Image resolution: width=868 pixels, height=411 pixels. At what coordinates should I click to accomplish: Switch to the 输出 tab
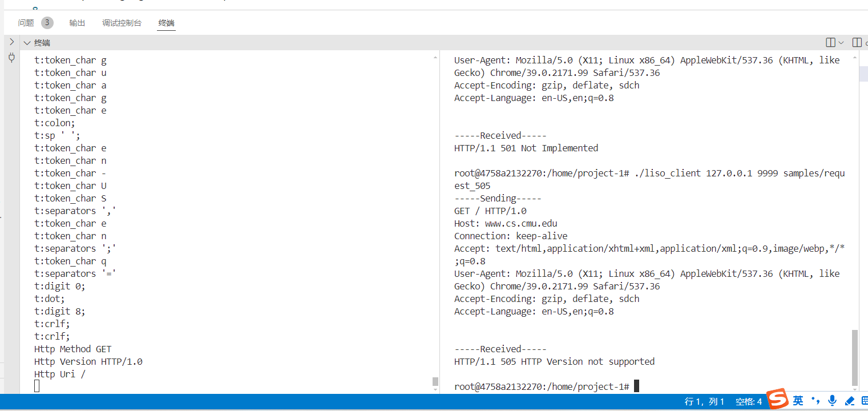[x=77, y=23]
